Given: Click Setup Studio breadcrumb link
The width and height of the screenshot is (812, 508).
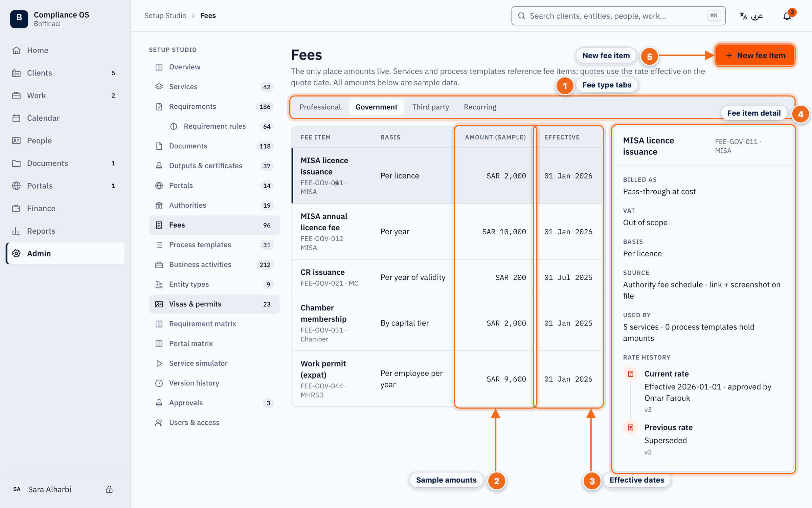Looking at the screenshot, I should 165,16.
